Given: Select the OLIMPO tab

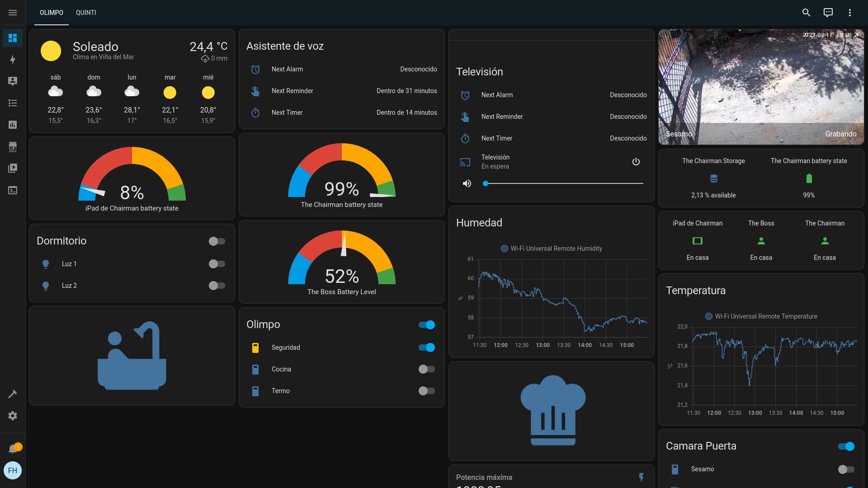Looking at the screenshot, I should pyautogui.click(x=51, y=13).
